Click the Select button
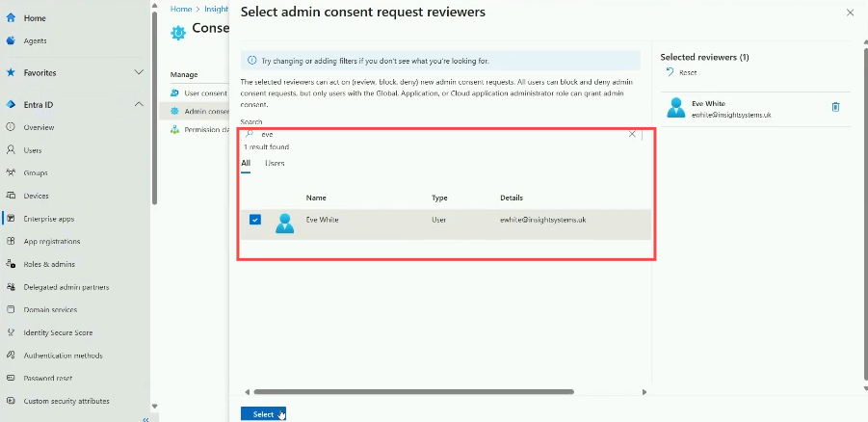The height and width of the screenshot is (422, 868). click(x=263, y=414)
